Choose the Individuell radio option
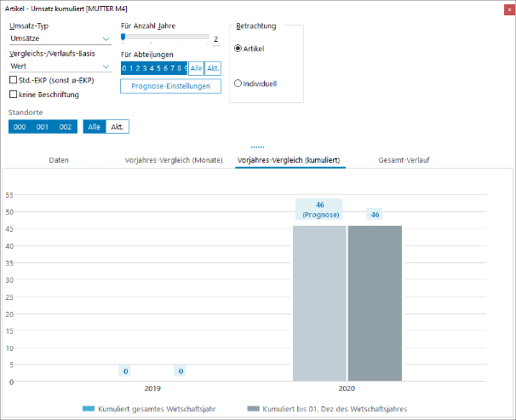 click(x=238, y=83)
